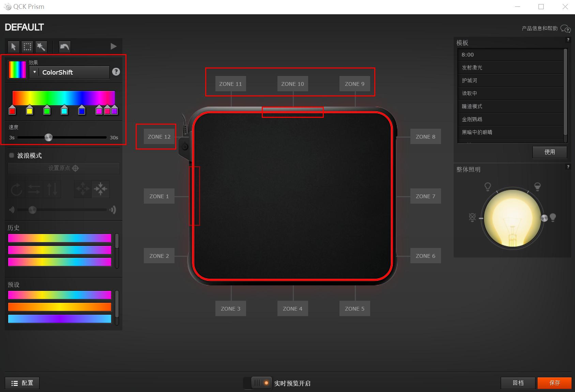Select the cyan gradient color stop

click(x=64, y=110)
